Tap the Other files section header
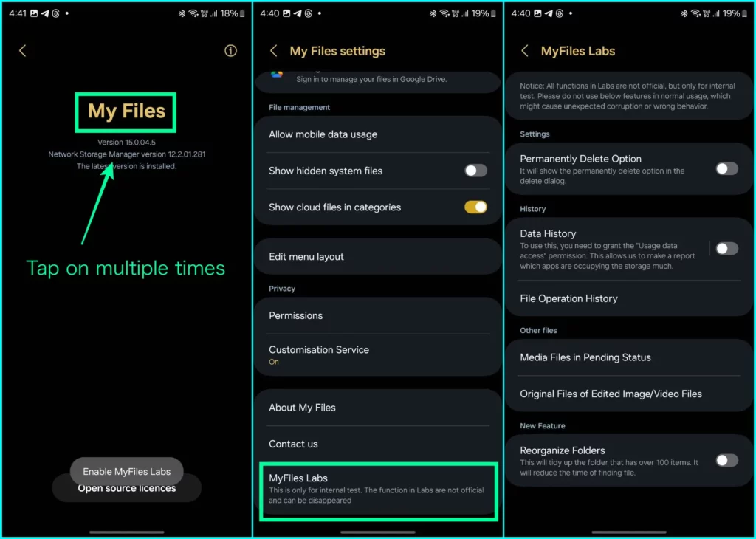 click(538, 330)
